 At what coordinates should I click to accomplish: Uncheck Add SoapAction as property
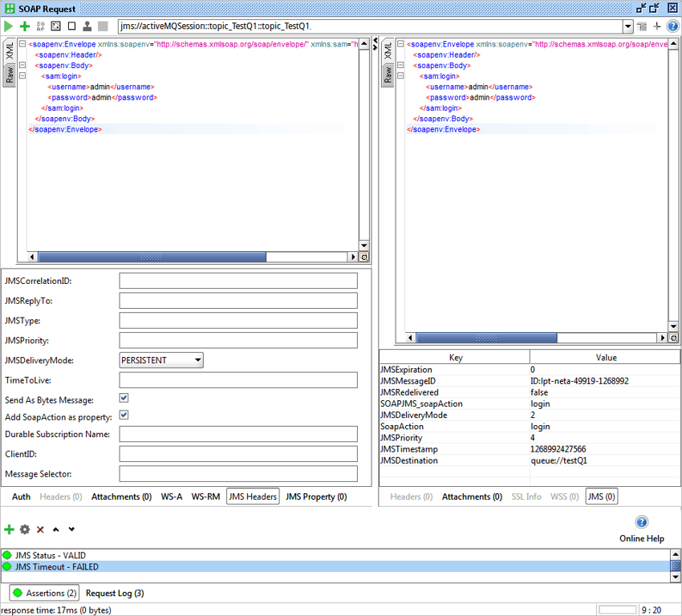pyautogui.click(x=124, y=415)
